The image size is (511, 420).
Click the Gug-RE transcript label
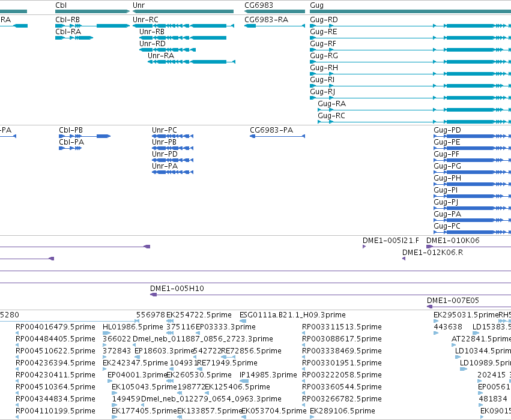324,32
